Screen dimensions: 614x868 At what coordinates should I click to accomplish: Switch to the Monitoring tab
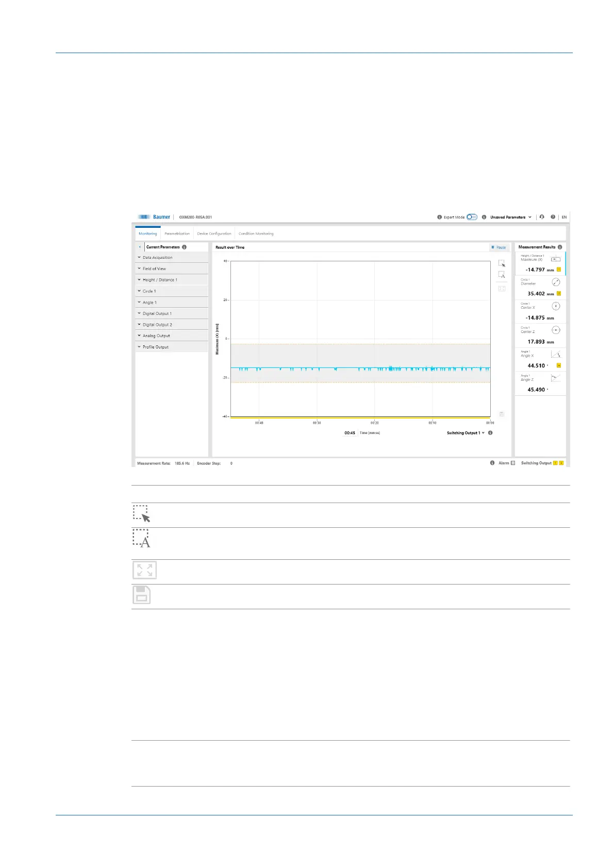click(148, 233)
